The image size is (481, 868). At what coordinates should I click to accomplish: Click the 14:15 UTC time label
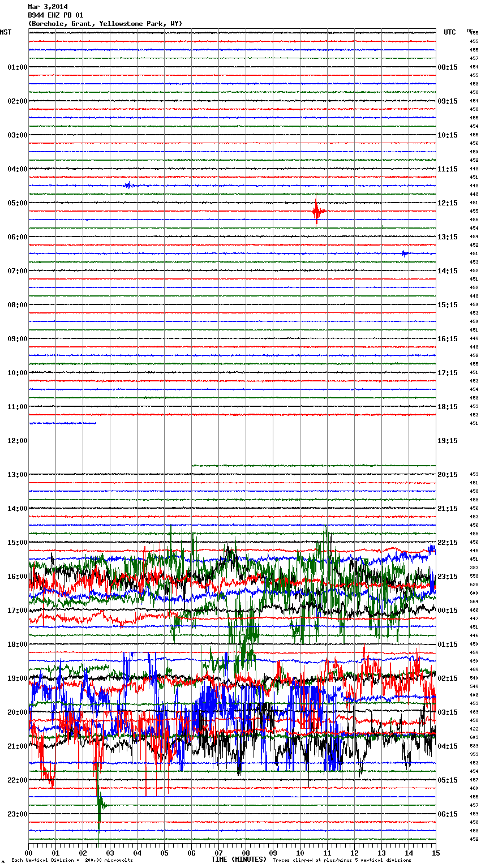pos(448,271)
